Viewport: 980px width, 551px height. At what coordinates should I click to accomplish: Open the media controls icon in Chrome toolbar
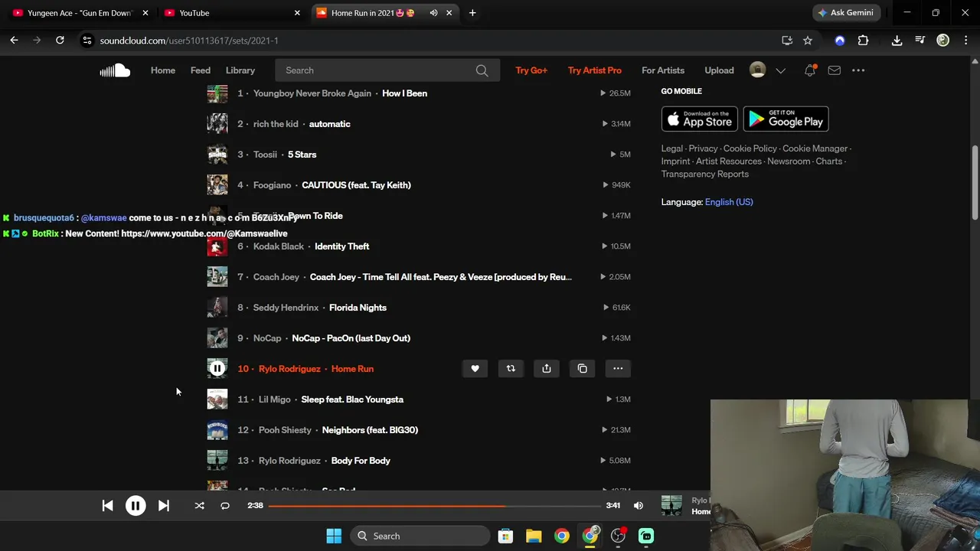click(920, 41)
